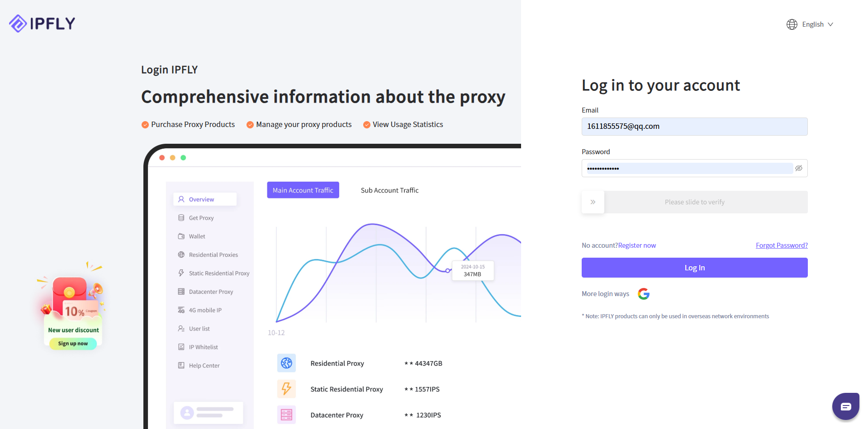Click the globe language icon

792,24
